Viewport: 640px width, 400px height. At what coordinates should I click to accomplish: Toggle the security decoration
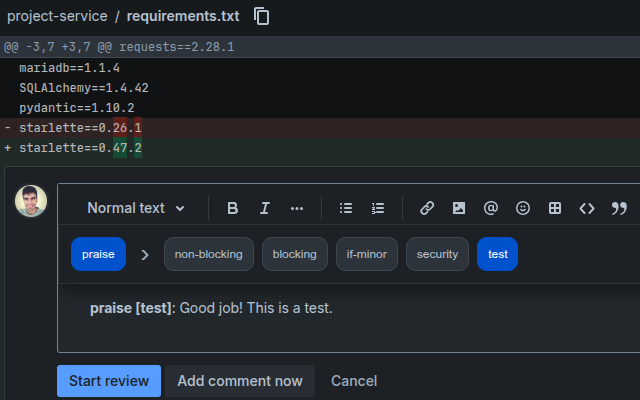437,254
